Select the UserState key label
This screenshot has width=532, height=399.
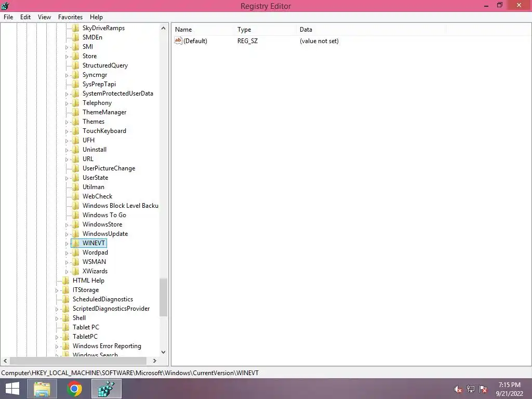tap(96, 178)
